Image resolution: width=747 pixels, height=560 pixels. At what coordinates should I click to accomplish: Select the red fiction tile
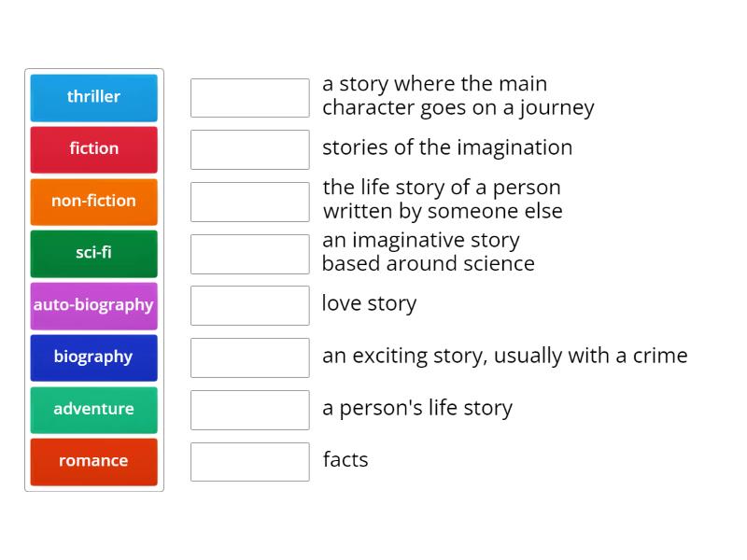(x=93, y=149)
